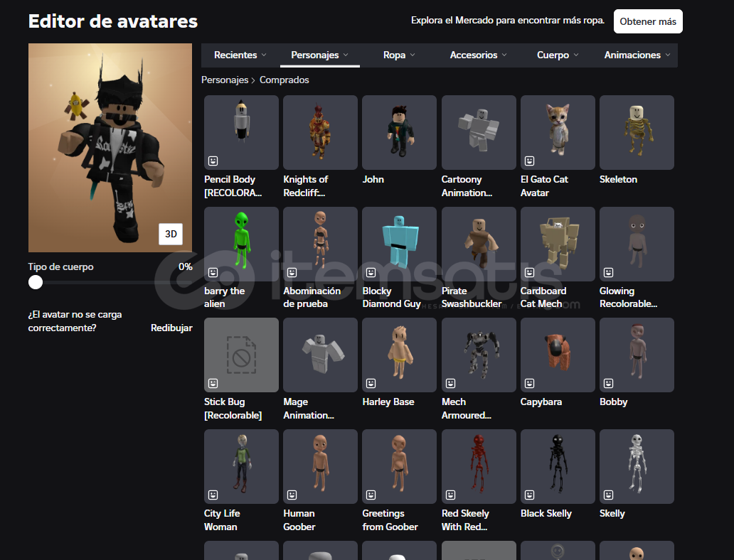Click the Personajes breadcrumb link
The width and height of the screenshot is (734, 560).
pyautogui.click(x=225, y=80)
